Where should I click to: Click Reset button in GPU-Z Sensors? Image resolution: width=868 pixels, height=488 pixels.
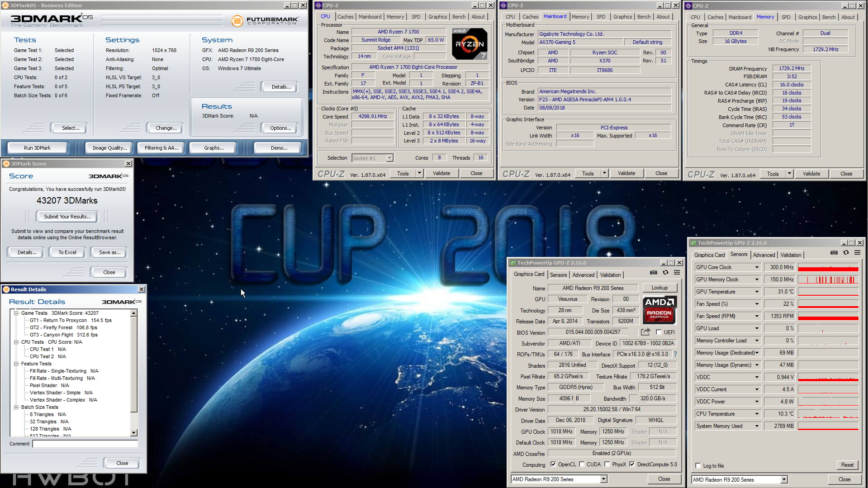click(x=847, y=465)
